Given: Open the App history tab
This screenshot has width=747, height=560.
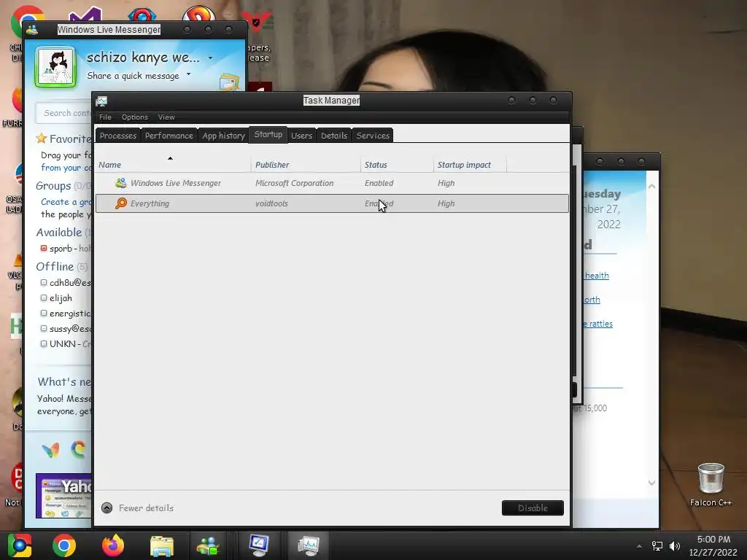Looking at the screenshot, I should pyautogui.click(x=223, y=135).
